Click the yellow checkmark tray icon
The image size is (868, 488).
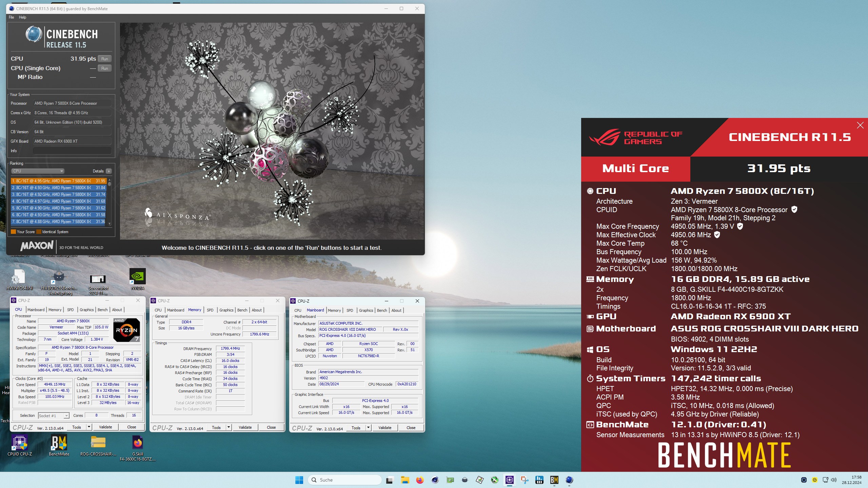(x=815, y=480)
